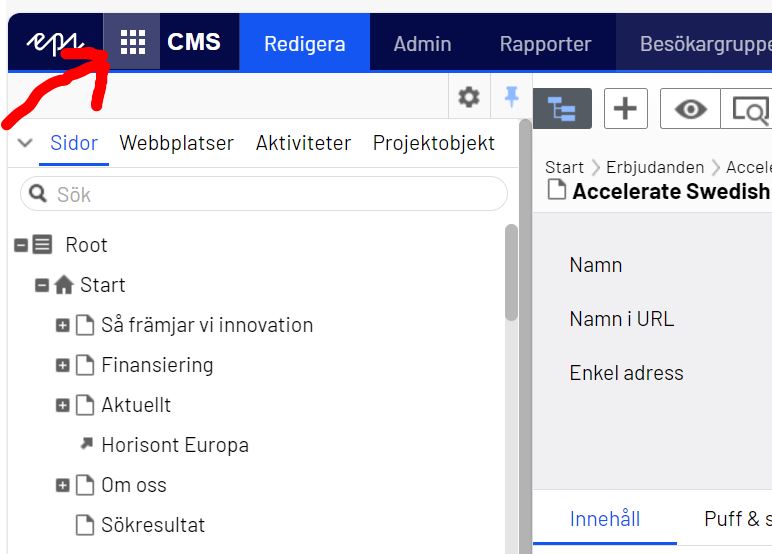Collapse the Root tree node
This screenshot has width=772, height=554.
(x=21, y=245)
